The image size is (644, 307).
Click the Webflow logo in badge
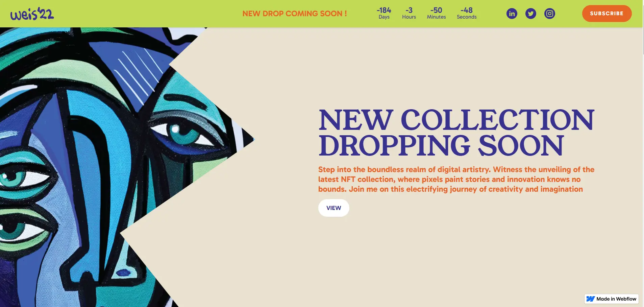590,299
